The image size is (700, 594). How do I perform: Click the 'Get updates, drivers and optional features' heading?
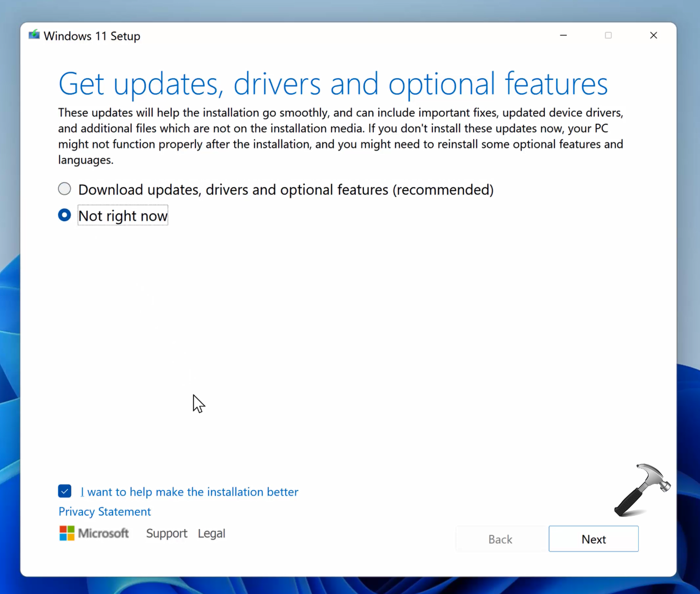click(333, 84)
